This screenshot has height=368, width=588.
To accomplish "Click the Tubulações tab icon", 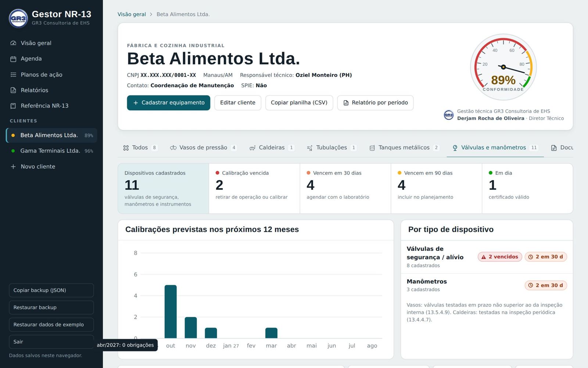I will pyautogui.click(x=310, y=148).
